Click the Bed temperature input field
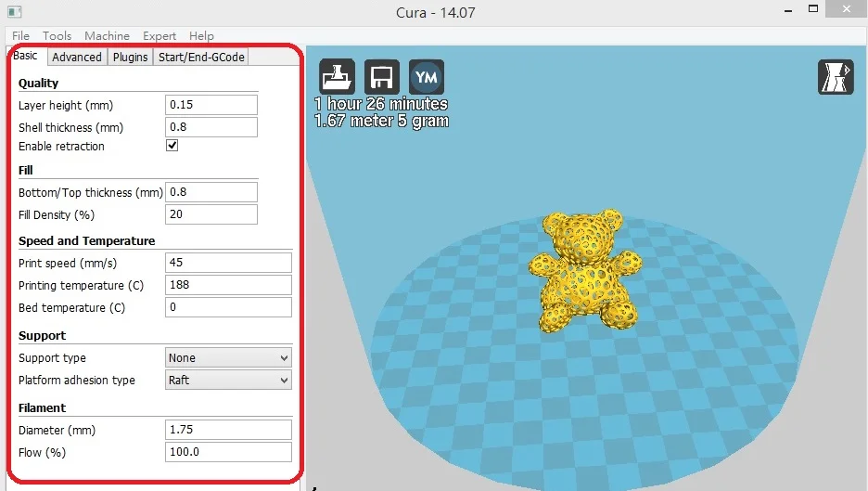The height and width of the screenshot is (491, 868). [228, 307]
